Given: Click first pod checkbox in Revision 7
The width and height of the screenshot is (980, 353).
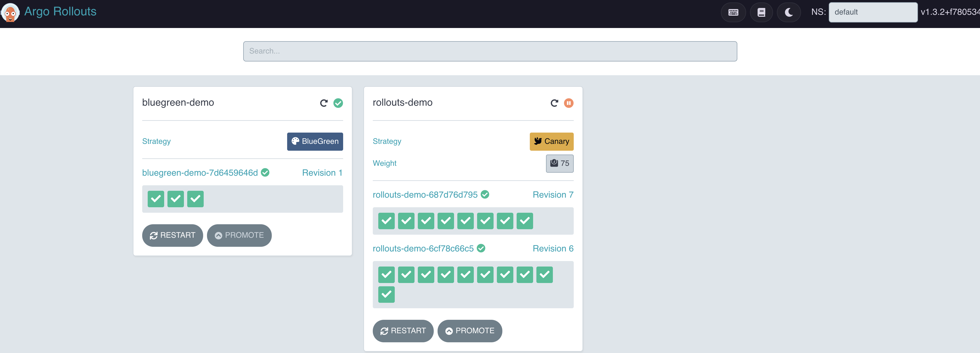Looking at the screenshot, I should (386, 221).
